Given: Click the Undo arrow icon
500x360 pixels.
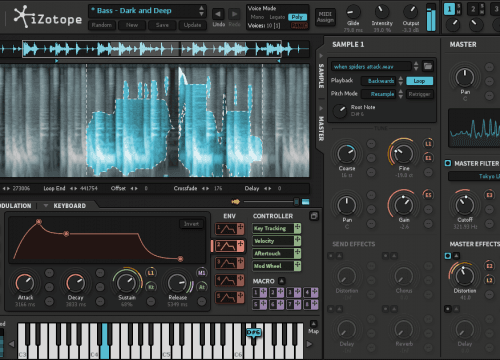Looking at the screenshot, I should [x=218, y=14].
